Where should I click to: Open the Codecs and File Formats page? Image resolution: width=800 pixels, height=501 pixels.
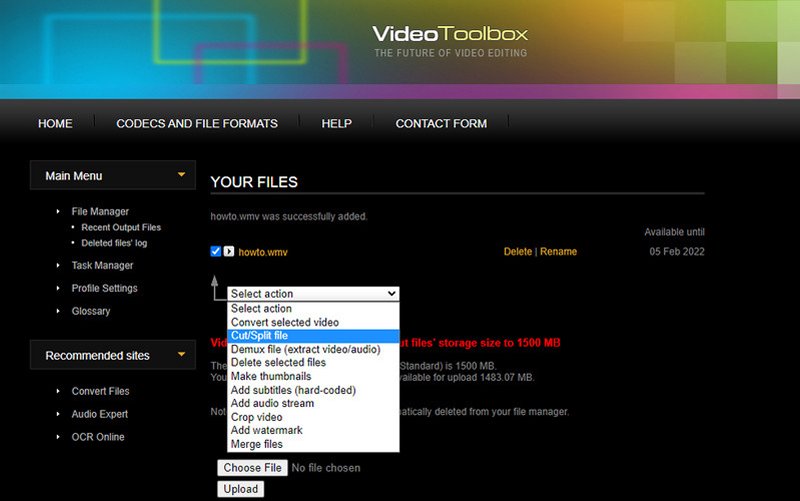(x=197, y=124)
